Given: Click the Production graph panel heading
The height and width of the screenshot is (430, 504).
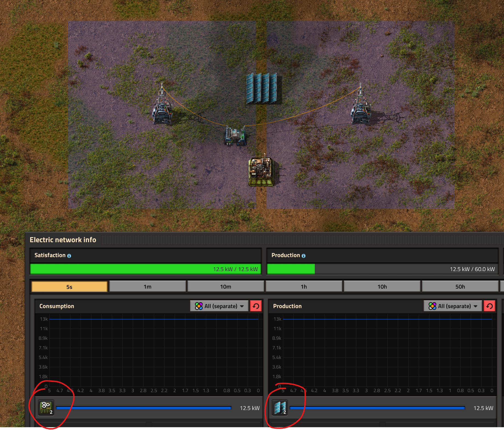Looking at the screenshot, I should point(287,306).
